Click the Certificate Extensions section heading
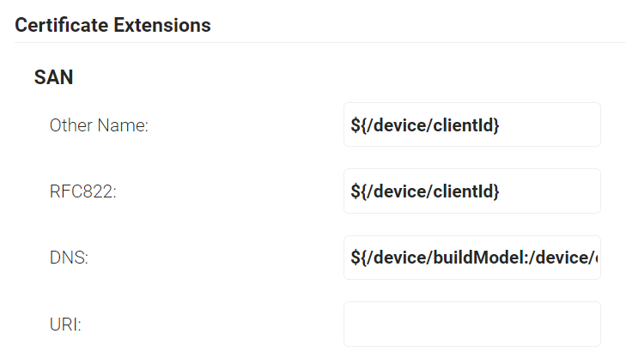This screenshot has height=364, width=626. pyautogui.click(x=112, y=25)
